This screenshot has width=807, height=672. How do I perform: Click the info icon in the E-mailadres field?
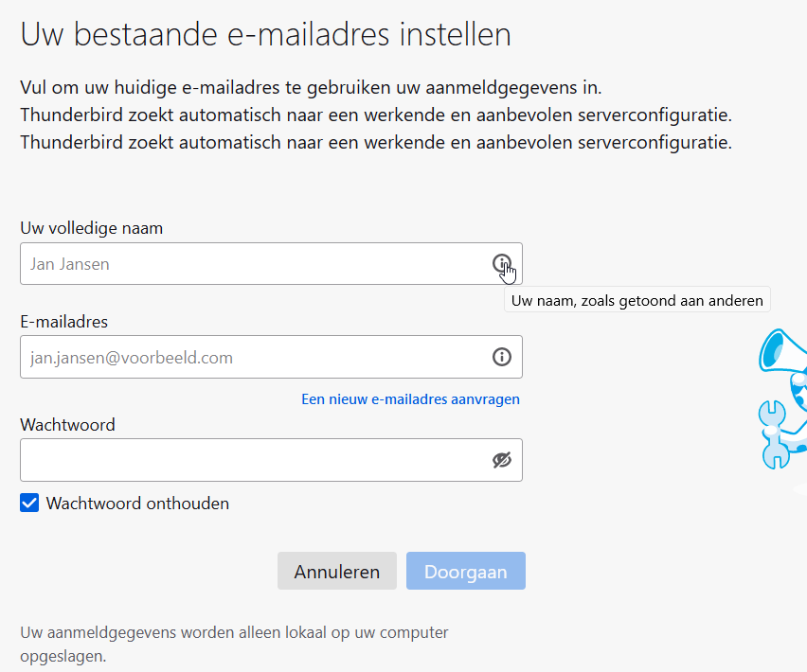(501, 357)
